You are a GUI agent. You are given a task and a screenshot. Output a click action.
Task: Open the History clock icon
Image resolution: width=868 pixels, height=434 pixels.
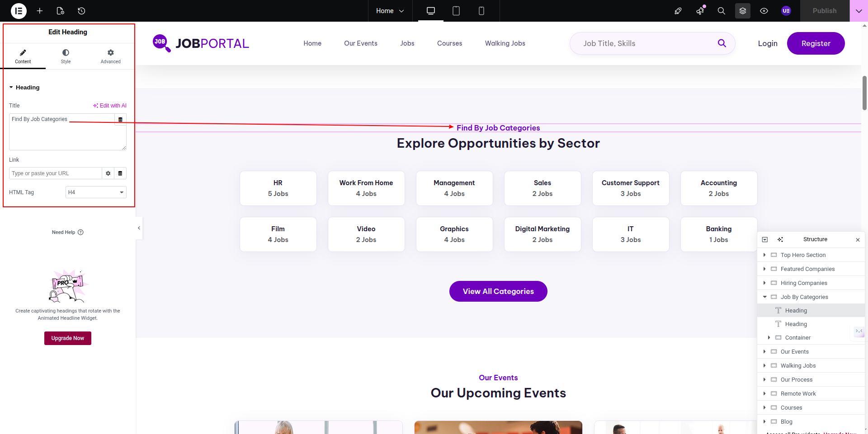tap(81, 11)
